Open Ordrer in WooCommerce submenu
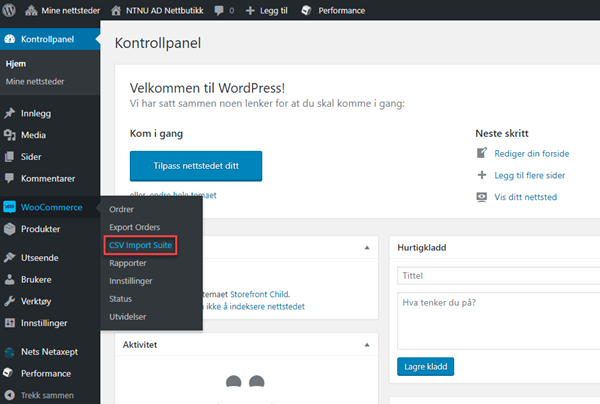Viewport: 600px width, 404px height. tap(121, 209)
